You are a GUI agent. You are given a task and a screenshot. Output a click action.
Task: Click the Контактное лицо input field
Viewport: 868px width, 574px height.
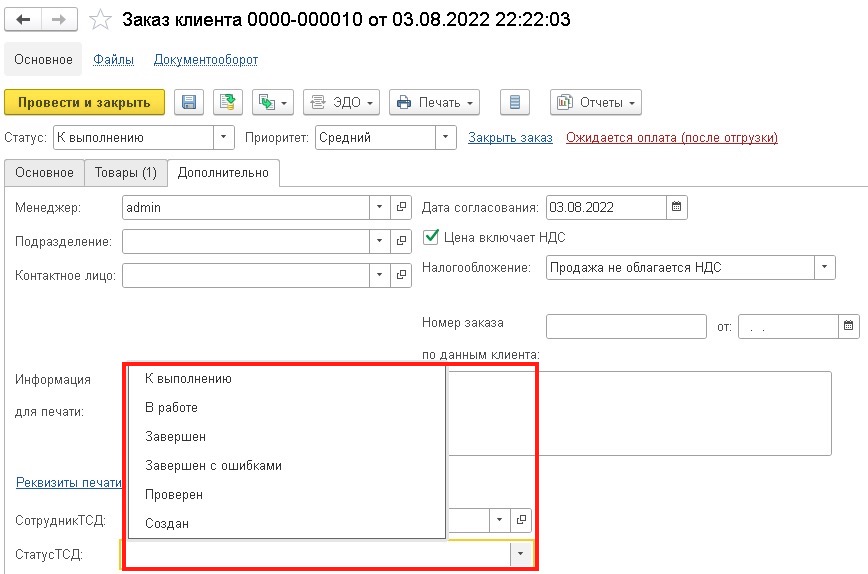coord(246,275)
